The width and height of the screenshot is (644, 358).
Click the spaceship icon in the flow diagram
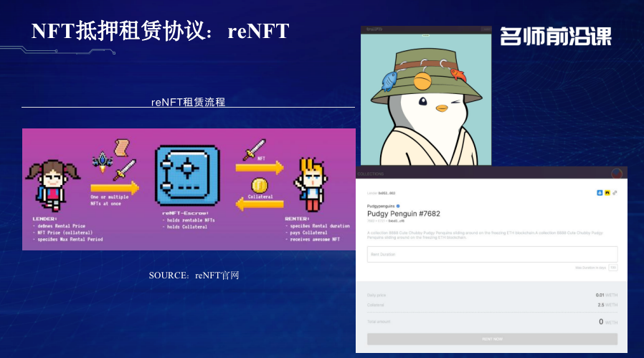pyautogui.click(x=103, y=162)
